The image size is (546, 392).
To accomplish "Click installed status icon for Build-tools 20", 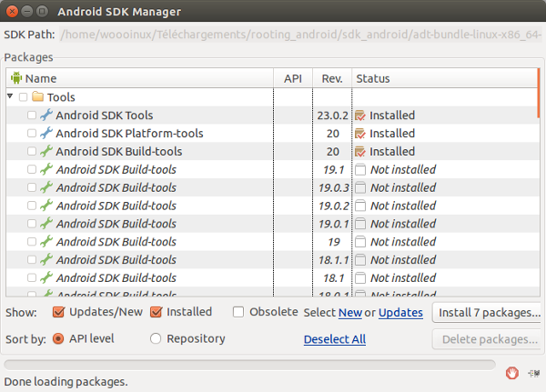I will click(x=360, y=152).
